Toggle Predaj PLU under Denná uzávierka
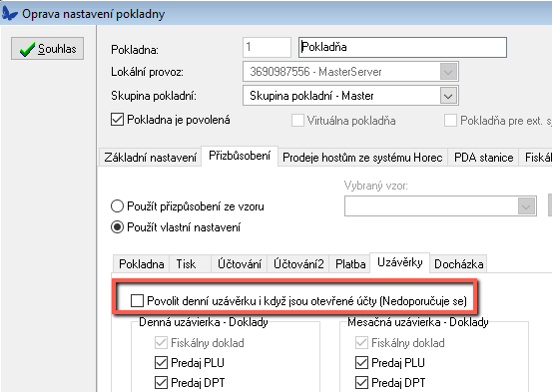This screenshot has height=392, width=552. [x=161, y=363]
